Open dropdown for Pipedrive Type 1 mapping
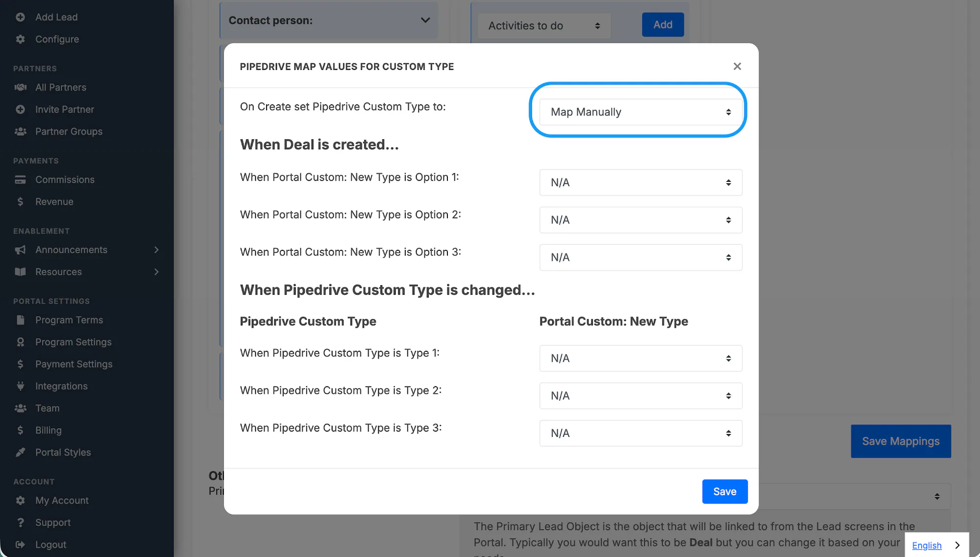The height and width of the screenshot is (557, 980). point(640,359)
